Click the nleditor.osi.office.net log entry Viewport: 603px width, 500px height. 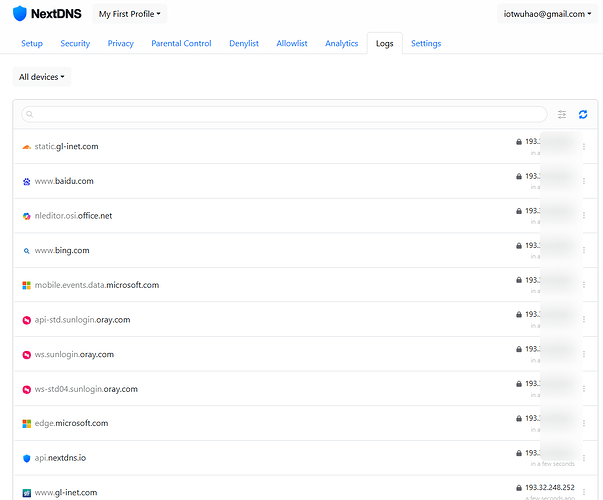pos(73,216)
